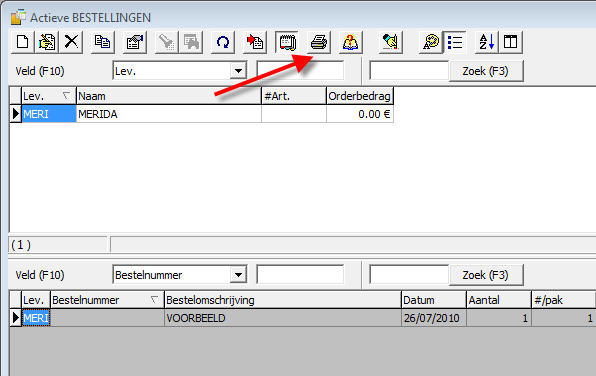The width and height of the screenshot is (596, 376).
Task: Click the column layout toolbar icon
Action: pos(510,42)
